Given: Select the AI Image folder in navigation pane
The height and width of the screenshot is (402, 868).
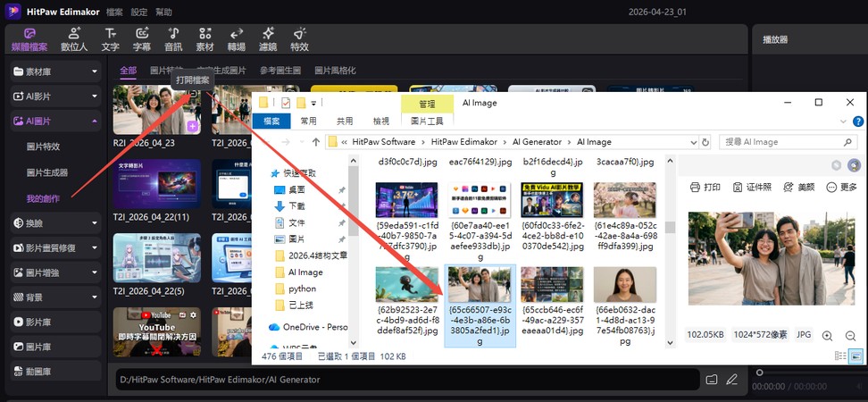Looking at the screenshot, I should point(305,272).
